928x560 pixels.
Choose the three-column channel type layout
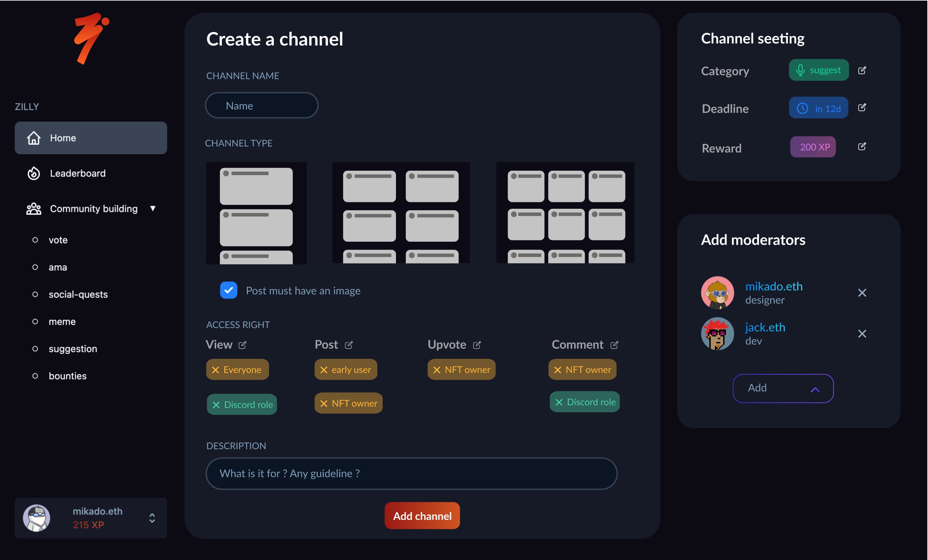coord(565,213)
